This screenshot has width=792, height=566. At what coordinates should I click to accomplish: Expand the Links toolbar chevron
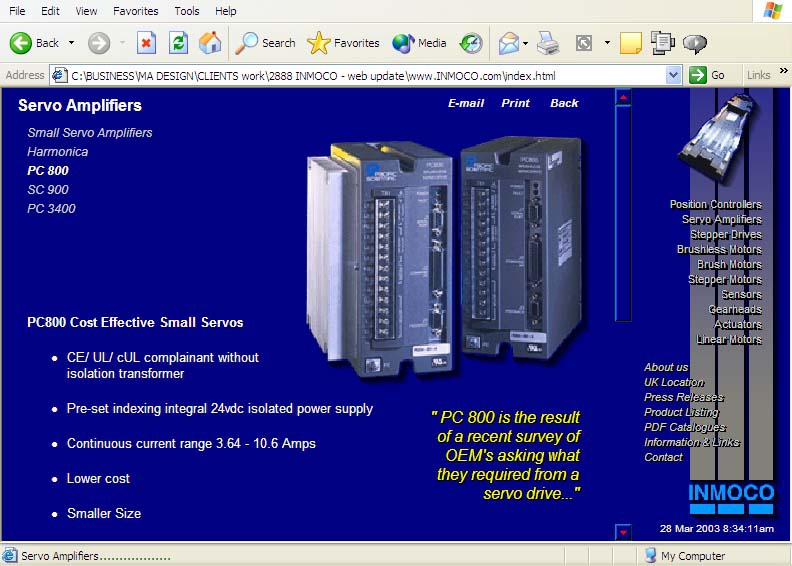pyautogui.click(x=783, y=71)
